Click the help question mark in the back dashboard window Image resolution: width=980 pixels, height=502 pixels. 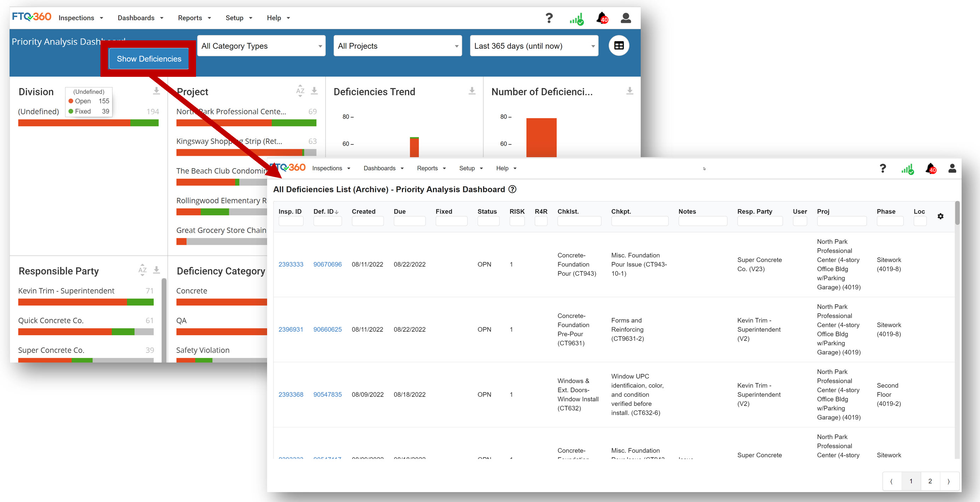pyautogui.click(x=549, y=17)
